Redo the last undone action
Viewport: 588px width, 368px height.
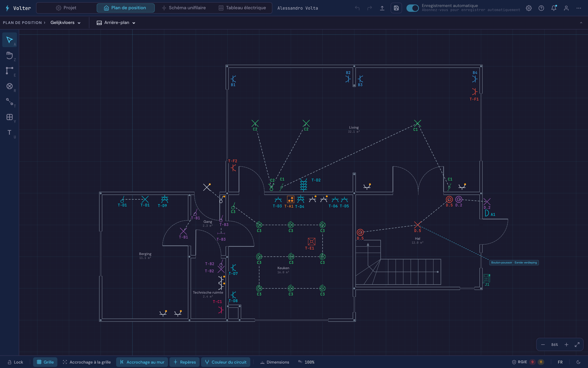click(x=369, y=8)
